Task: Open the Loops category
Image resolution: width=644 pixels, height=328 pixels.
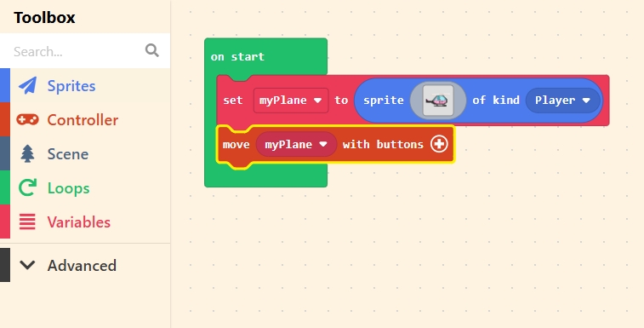Action: pyautogui.click(x=84, y=187)
